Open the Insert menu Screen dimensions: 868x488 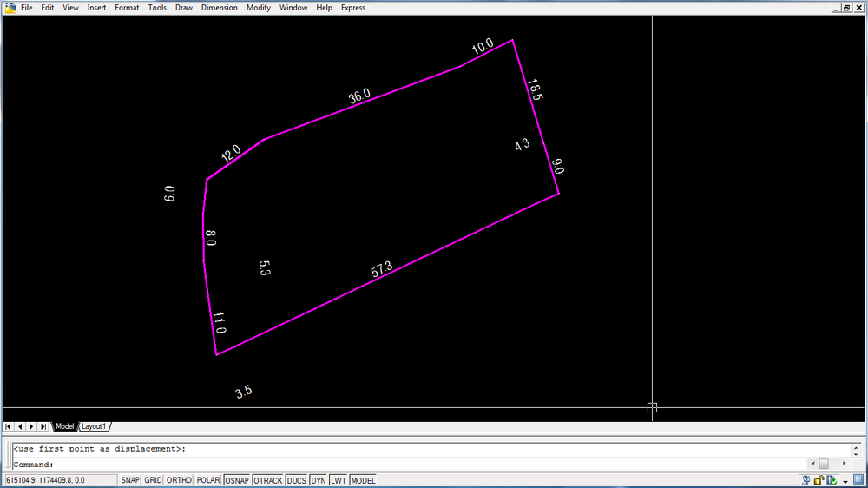pos(96,8)
